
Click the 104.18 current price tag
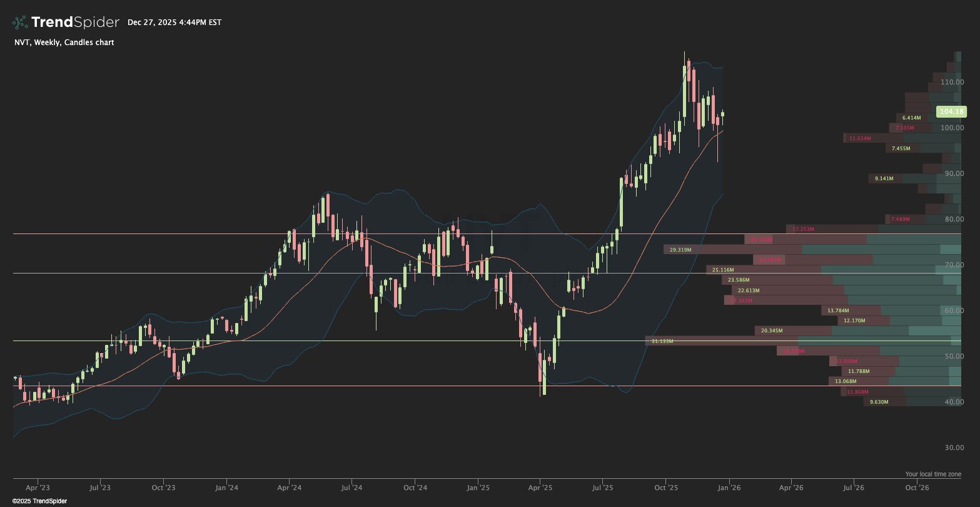tap(951, 112)
